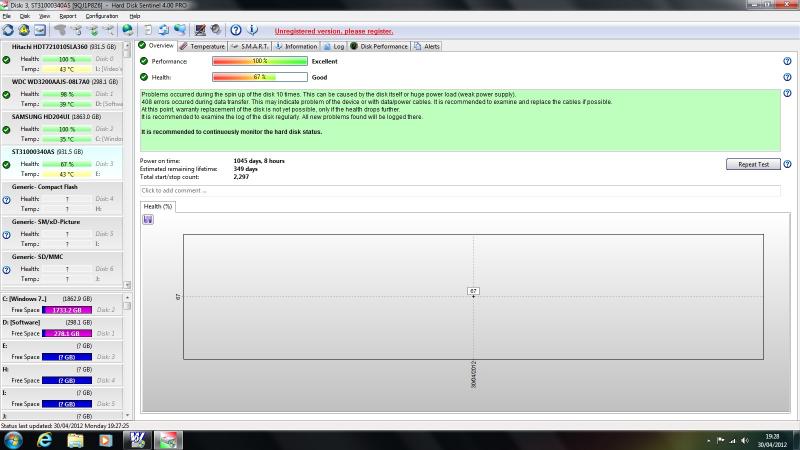Click the taskbar clock showing 19:28
The width and height of the screenshot is (800, 450).
click(x=772, y=441)
